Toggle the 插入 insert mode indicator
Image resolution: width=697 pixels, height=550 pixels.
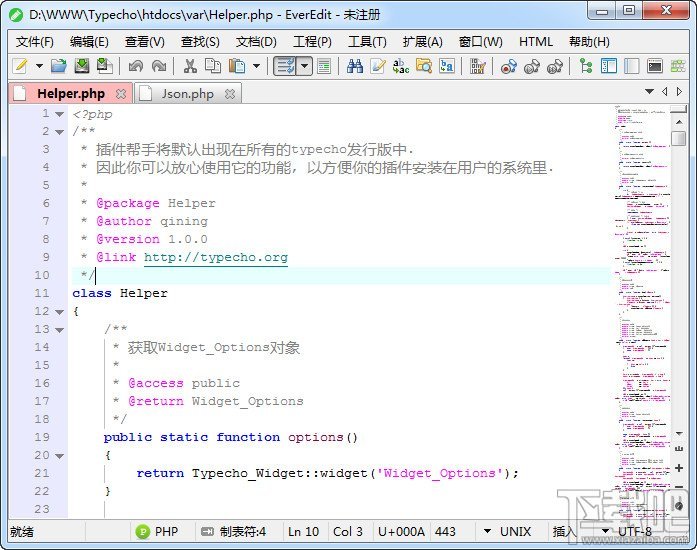coord(563,532)
